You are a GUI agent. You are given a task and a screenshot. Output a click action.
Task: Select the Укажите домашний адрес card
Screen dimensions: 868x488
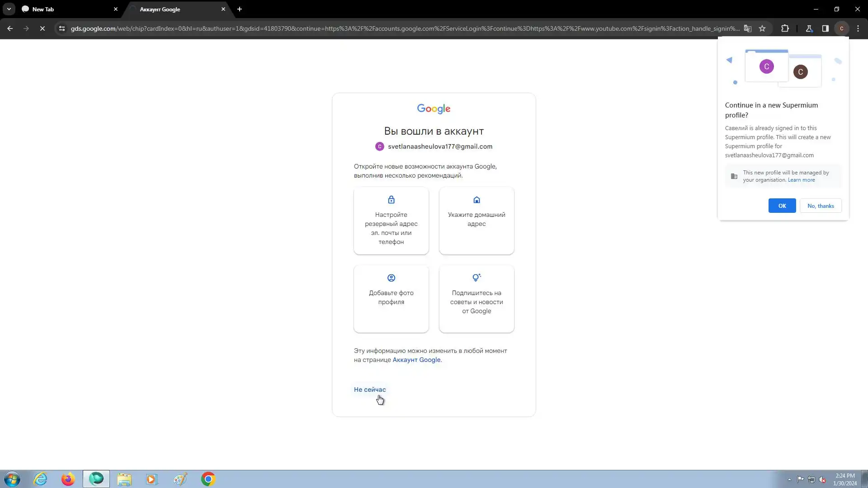(476, 221)
